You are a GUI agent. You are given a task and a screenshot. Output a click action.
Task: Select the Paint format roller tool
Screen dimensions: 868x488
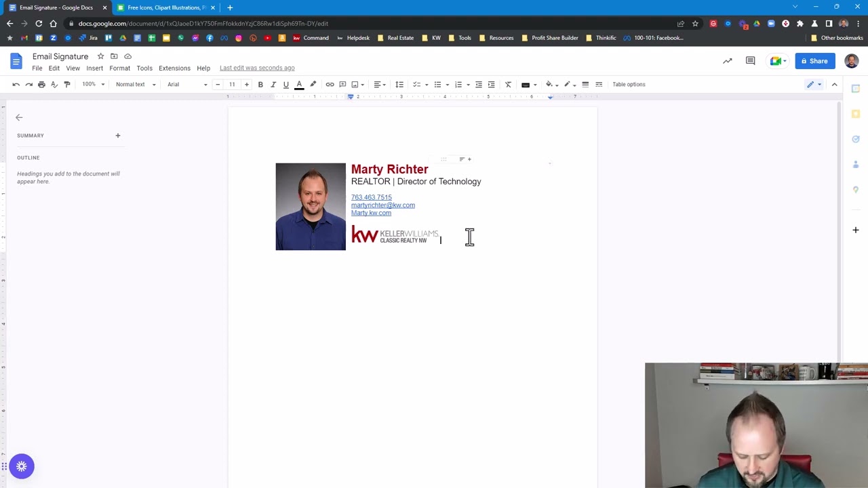tap(66, 84)
